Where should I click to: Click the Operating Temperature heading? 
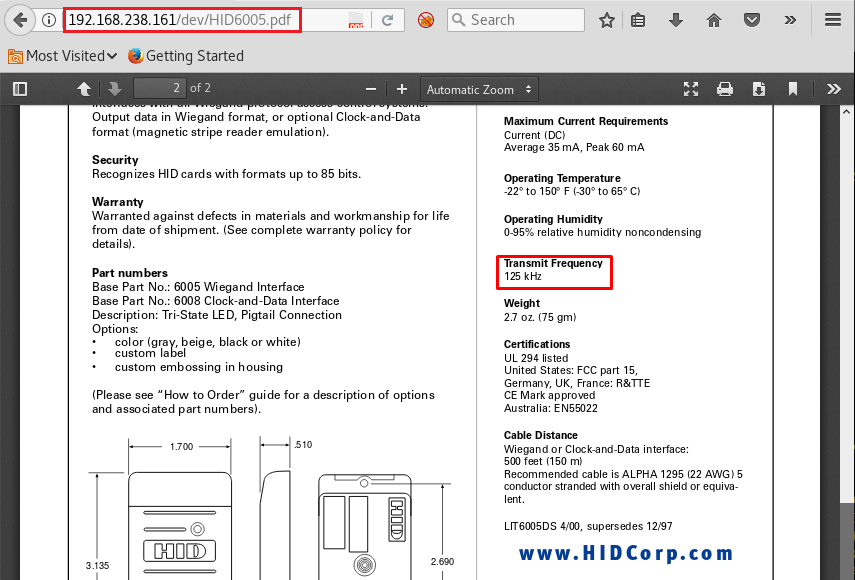[x=562, y=178]
